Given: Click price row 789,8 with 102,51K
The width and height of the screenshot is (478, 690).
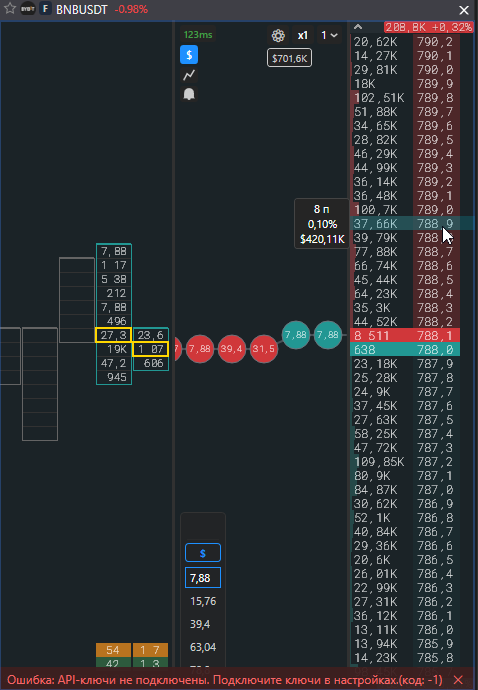Looking at the screenshot, I should (x=405, y=98).
